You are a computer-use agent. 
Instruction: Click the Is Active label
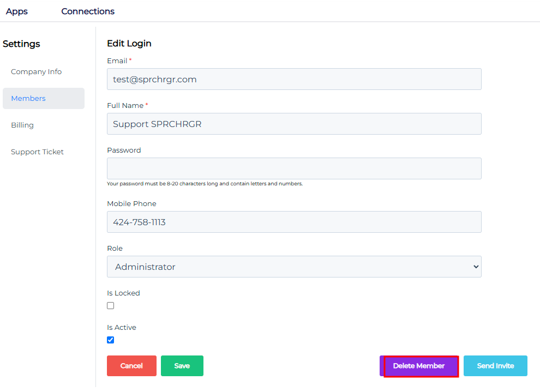click(122, 328)
